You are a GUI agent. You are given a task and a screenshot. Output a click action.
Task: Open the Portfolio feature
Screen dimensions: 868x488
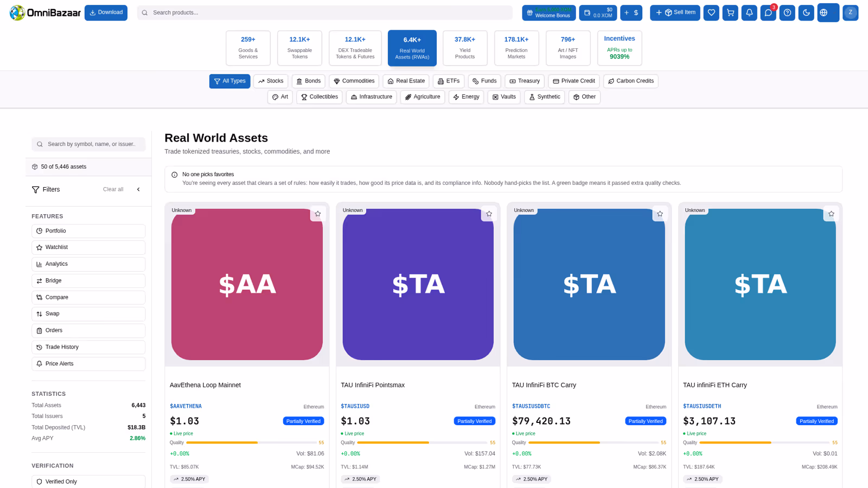[88, 231]
